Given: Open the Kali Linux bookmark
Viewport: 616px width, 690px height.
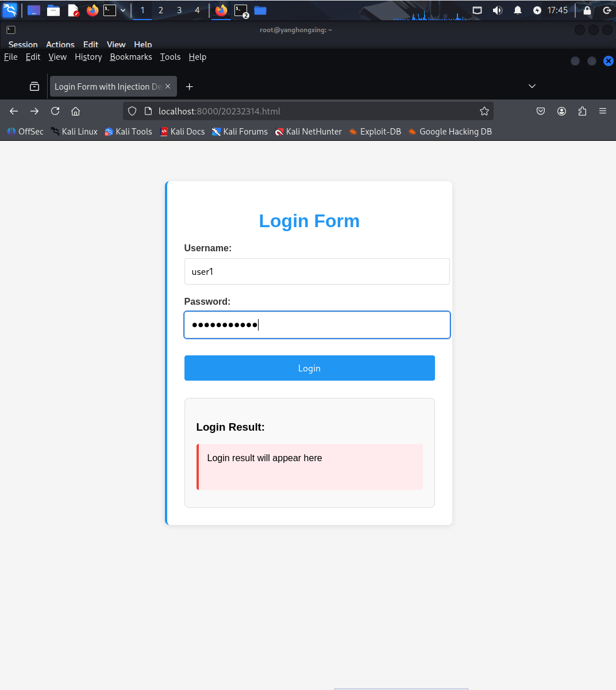Looking at the screenshot, I should (74, 132).
